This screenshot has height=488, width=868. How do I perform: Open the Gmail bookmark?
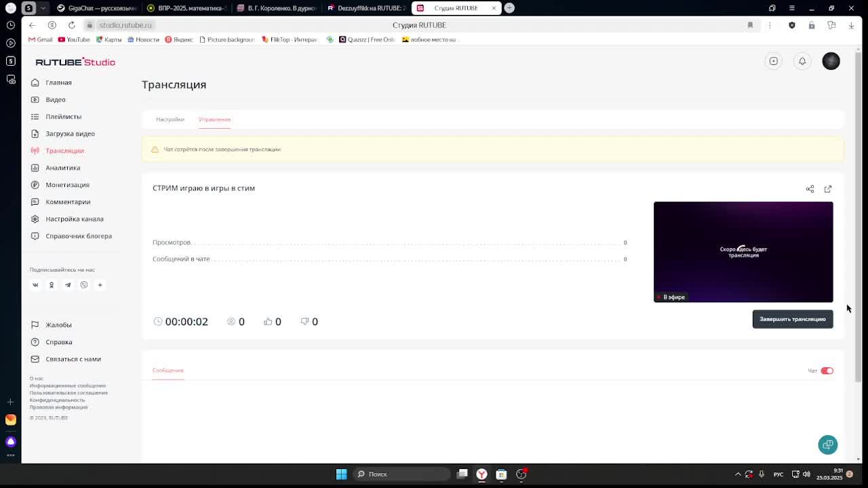[41, 39]
